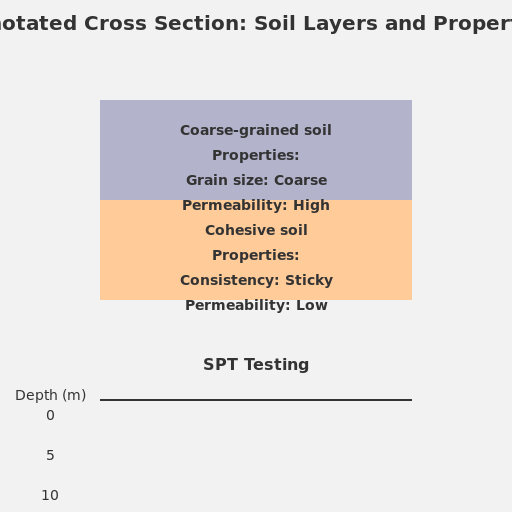Click the depth tick label 0
This screenshot has height=512, width=512.
50,415
